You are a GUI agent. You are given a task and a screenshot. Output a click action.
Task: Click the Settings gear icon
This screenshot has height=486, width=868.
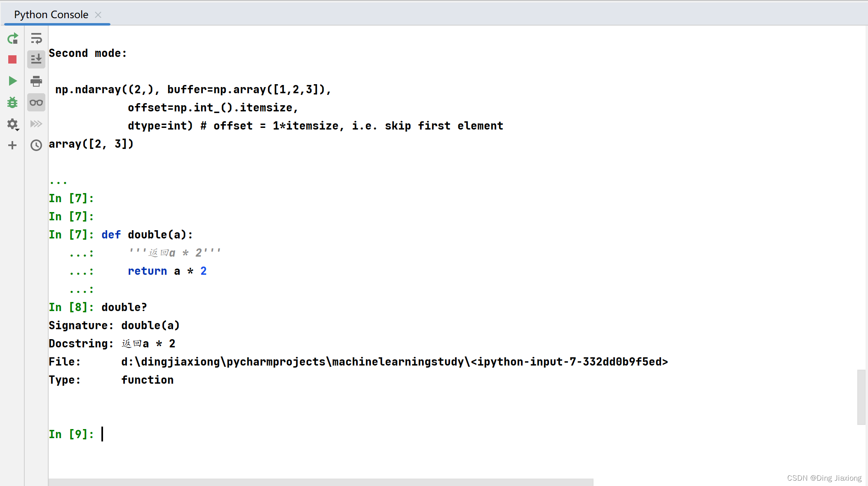(x=12, y=124)
